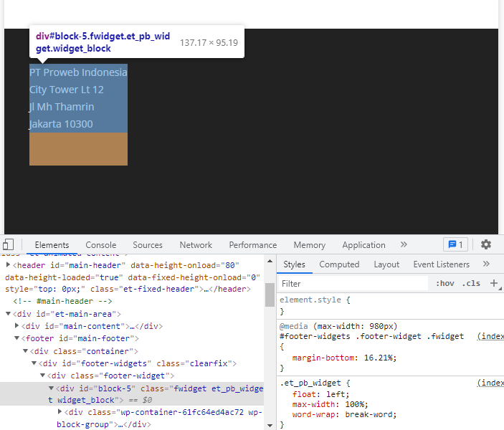Toggle the device toolbar icon
The image size is (504, 430).
coord(8,244)
